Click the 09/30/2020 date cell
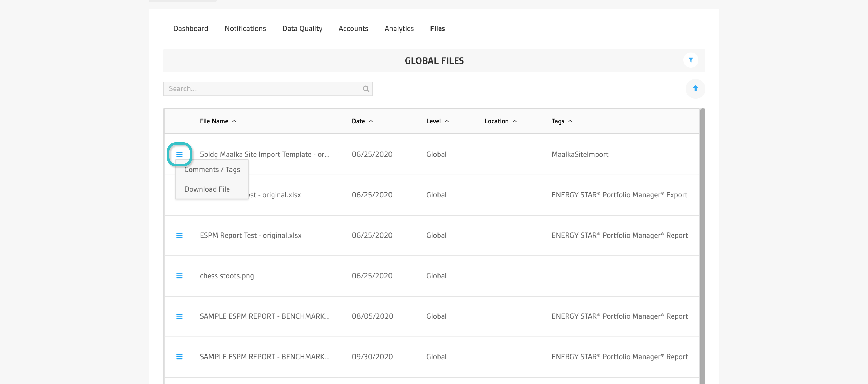This screenshot has width=868, height=384. tap(372, 357)
